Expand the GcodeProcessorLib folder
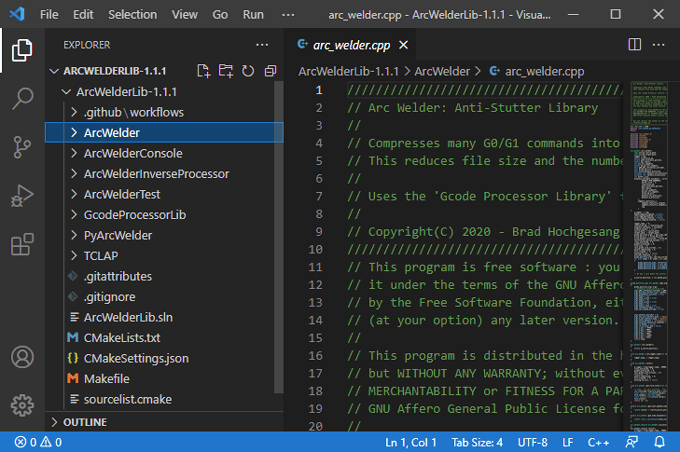 tap(134, 214)
